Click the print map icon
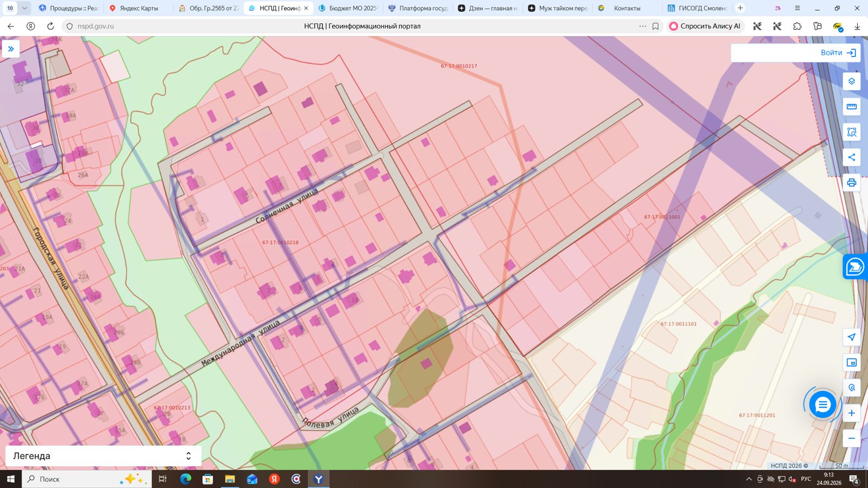 click(x=851, y=183)
